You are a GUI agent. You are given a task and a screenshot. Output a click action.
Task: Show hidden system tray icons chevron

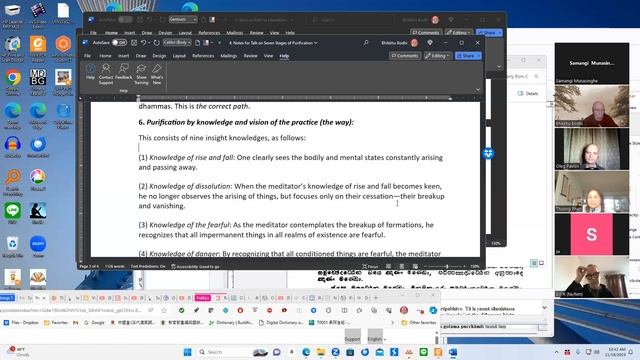[556, 352]
